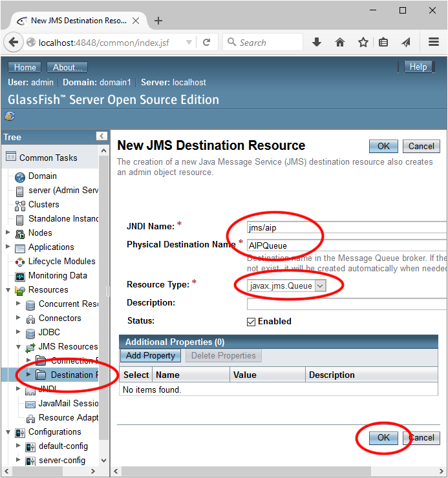The image size is (448, 478).
Task: Click the Add Property button
Action: [151, 356]
